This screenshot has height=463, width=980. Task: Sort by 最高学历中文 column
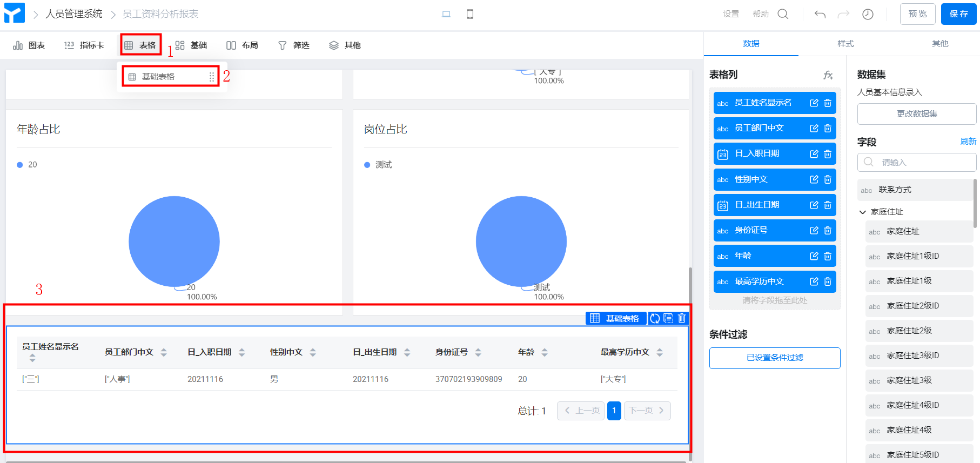point(660,352)
